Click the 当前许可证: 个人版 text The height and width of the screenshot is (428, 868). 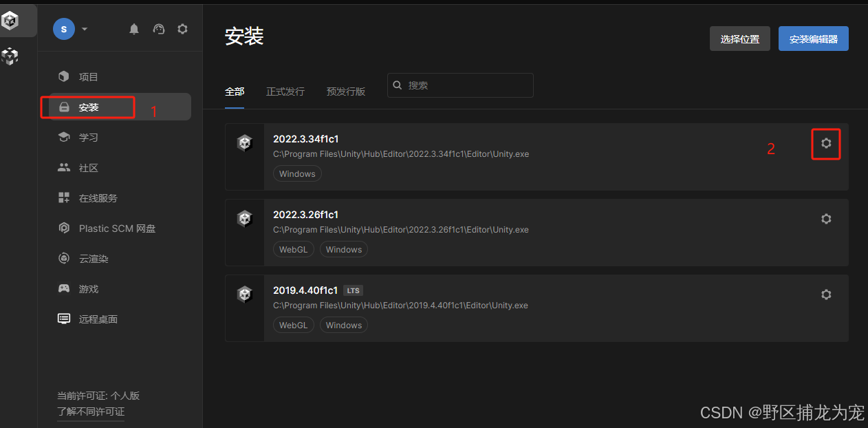coord(98,396)
